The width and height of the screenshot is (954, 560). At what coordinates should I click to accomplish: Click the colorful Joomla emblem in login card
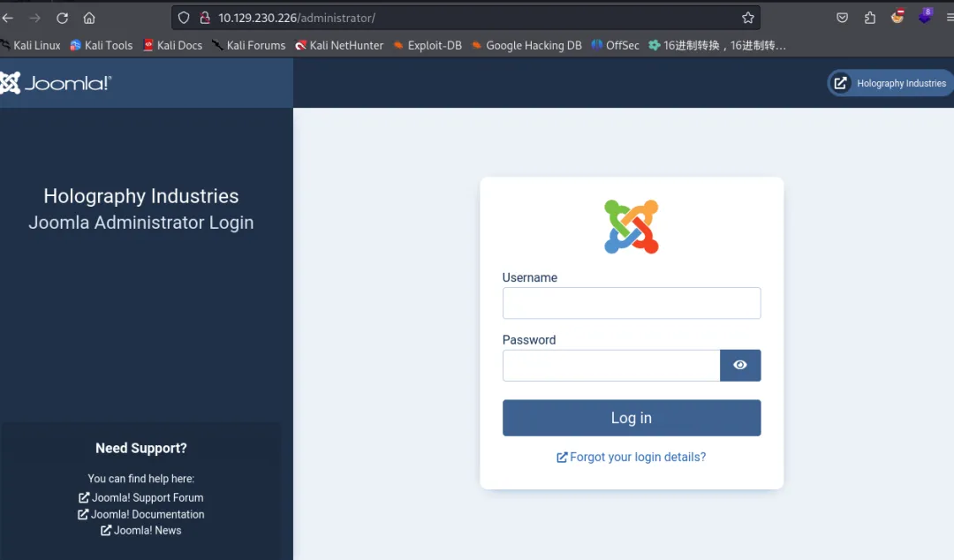coord(632,226)
